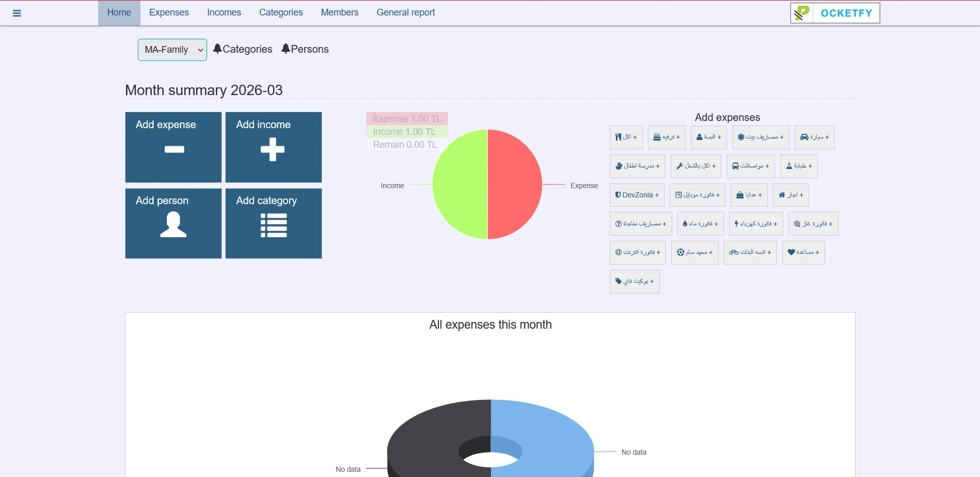The image size is (980, 477).
Task: Click the DevZonia expense button
Action: point(637,195)
